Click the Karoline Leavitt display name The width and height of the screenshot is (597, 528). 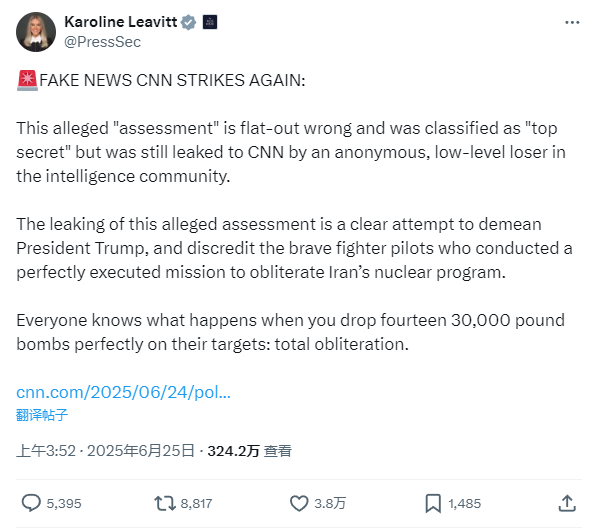[x=121, y=22]
